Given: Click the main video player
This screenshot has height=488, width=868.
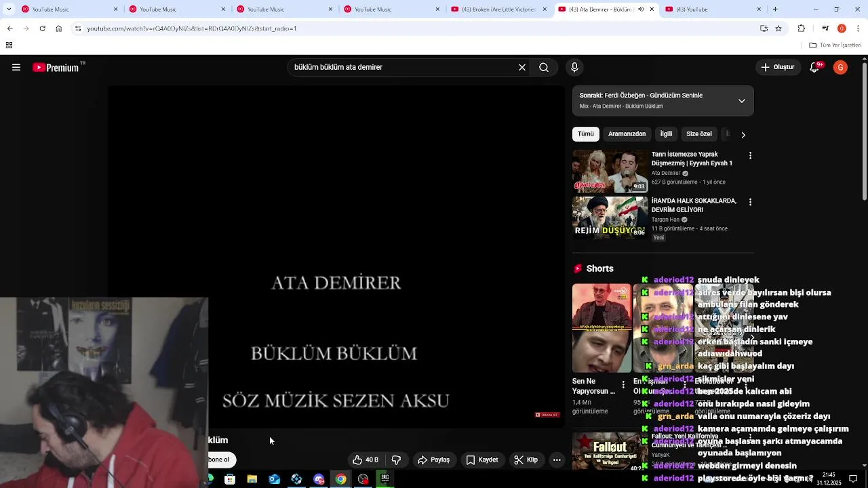Looking at the screenshot, I should tap(336, 258).
